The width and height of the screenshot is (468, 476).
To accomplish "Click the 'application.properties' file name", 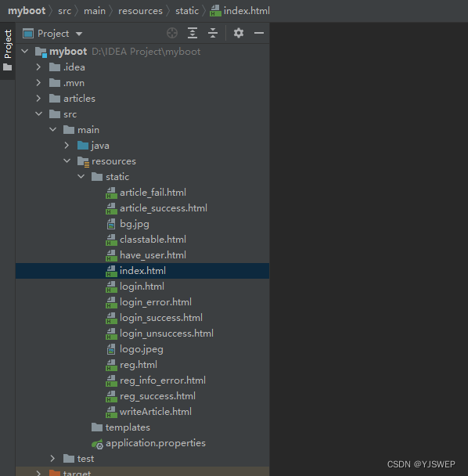I will point(156,443).
